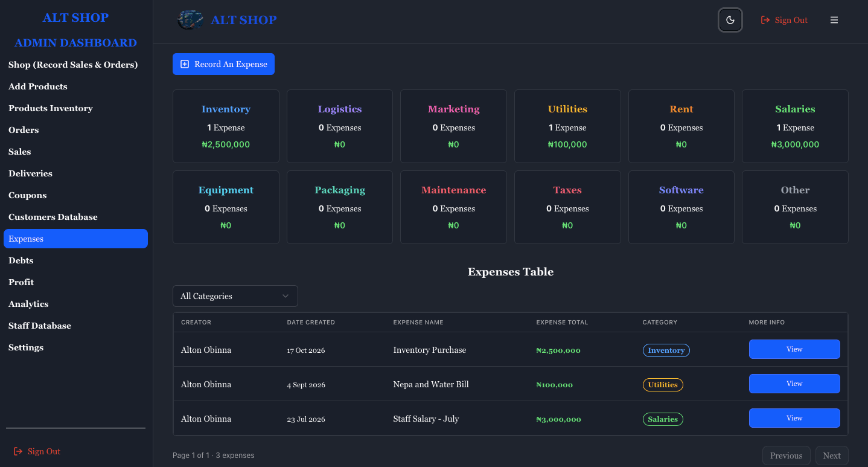Select the Software category card

coord(681,207)
